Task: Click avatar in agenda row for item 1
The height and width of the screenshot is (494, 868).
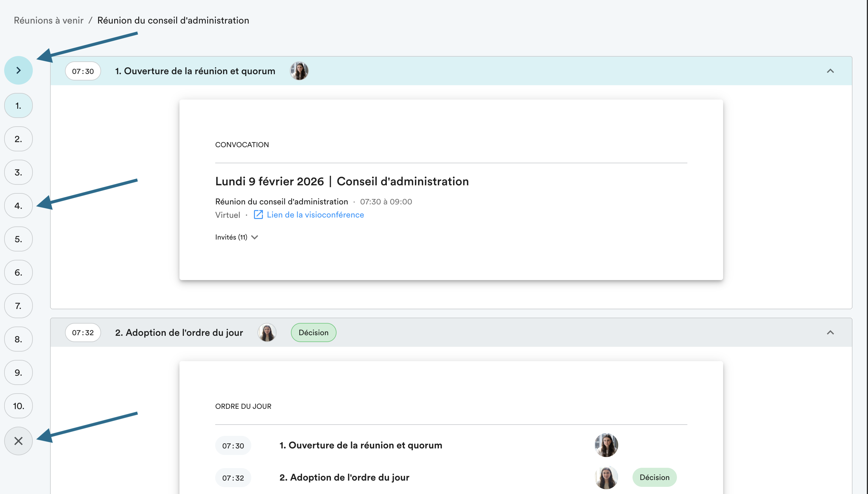Action: 606,445
